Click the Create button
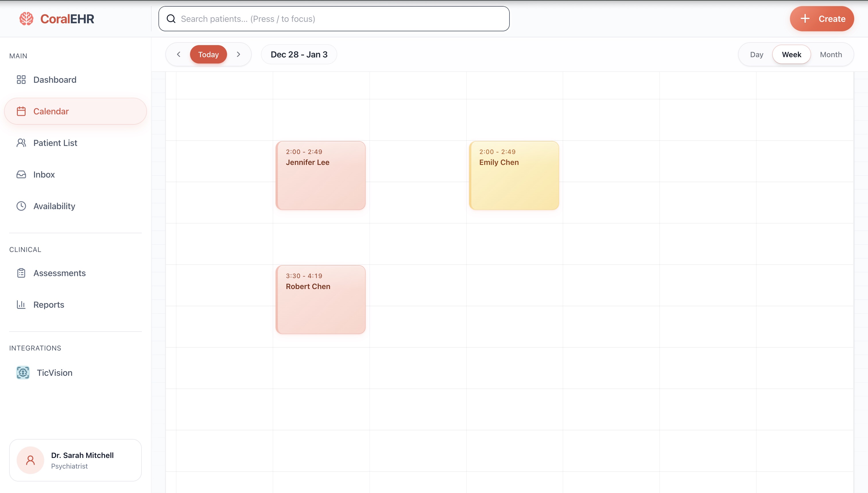This screenshot has width=868, height=493. [x=822, y=19]
